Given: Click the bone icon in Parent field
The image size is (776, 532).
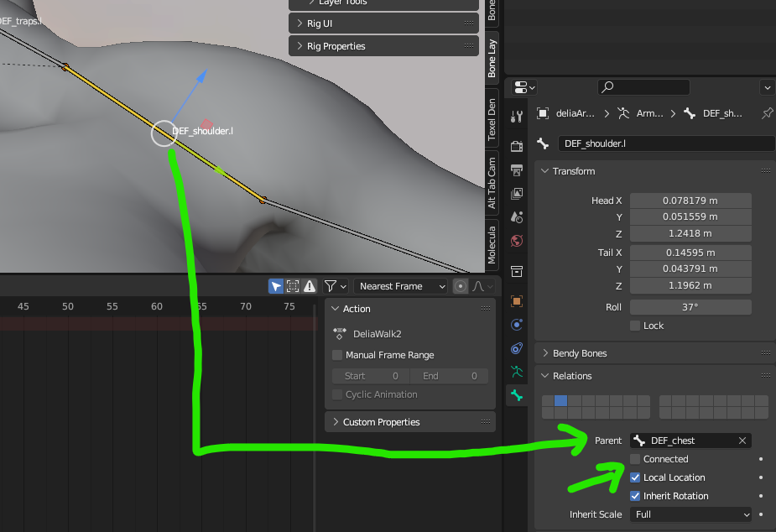Looking at the screenshot, I should point(639,441).
